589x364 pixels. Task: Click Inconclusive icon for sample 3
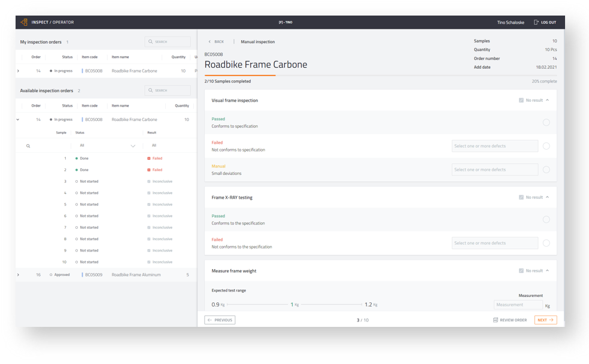(149, 181)
